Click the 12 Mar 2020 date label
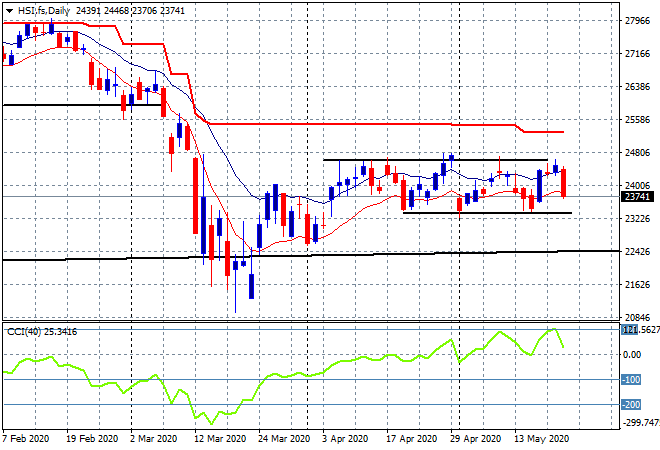The image size is (660, 450). tap(220, 439)
